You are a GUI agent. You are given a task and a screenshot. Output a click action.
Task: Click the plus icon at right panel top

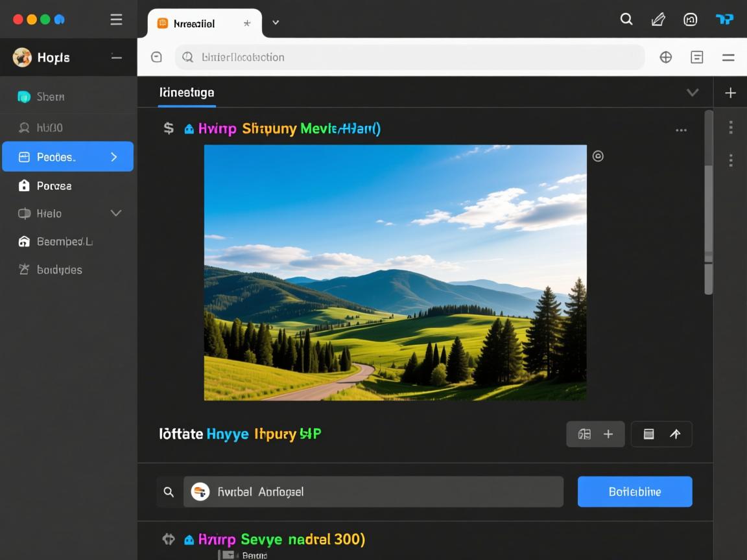[x=730, y=93]
